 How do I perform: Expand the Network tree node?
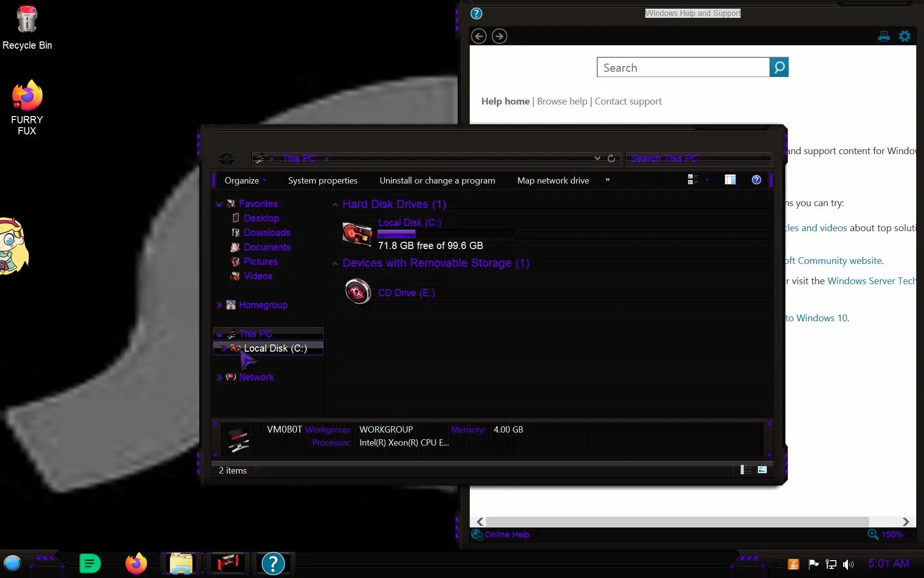(x=219, y=378)
